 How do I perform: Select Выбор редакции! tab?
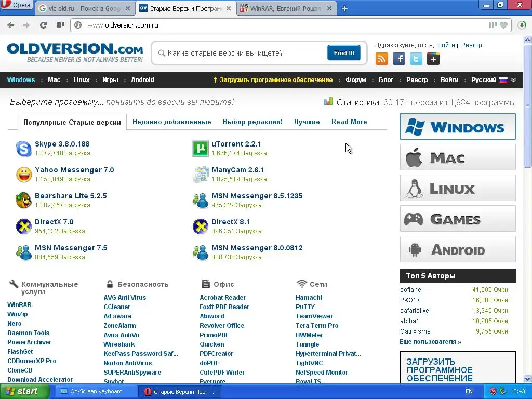point(253,122)
